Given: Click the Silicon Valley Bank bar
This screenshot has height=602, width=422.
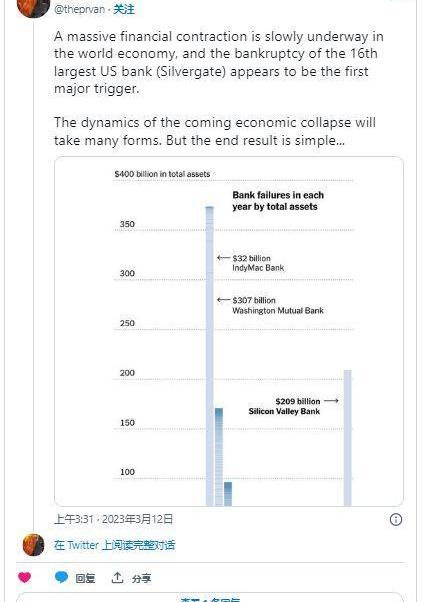Looking at the screenshot, I should pos(348,438).
